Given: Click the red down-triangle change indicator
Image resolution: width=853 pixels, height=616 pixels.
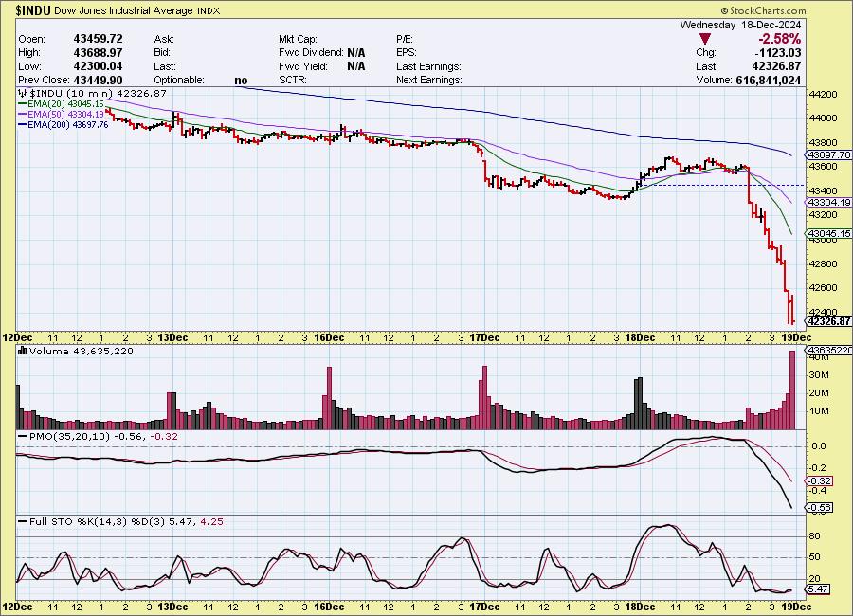Looking at the screenshot, I should click(x=705, y=39).
